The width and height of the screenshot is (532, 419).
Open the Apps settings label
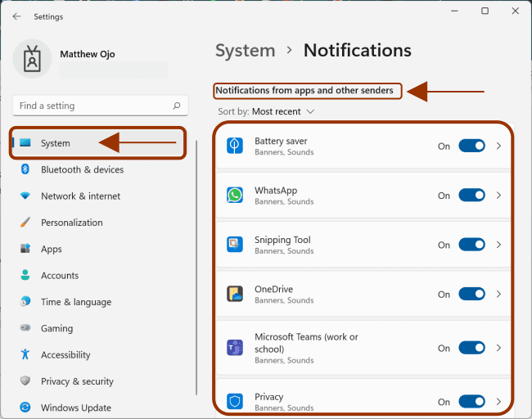[52, 249]
